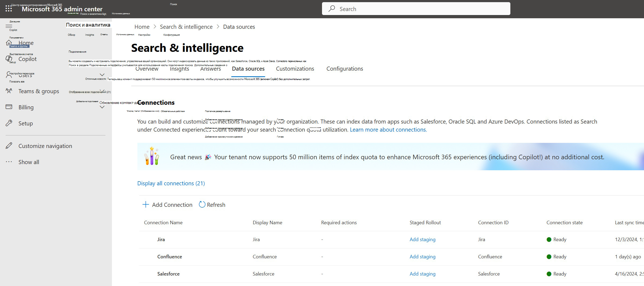
Task: Click the Home breadcrumb link
Action: click(x=142, y=27)
